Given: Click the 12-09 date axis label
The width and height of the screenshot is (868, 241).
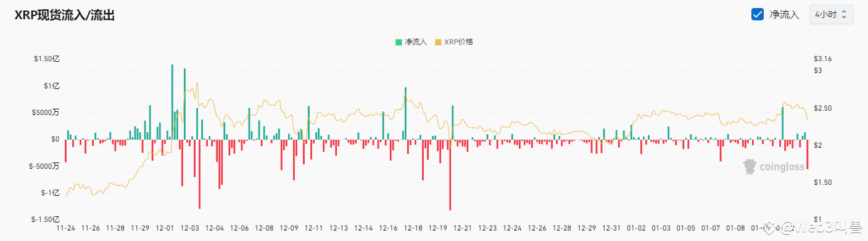Looking at the screenshot, I should click(x=289, y=228).
